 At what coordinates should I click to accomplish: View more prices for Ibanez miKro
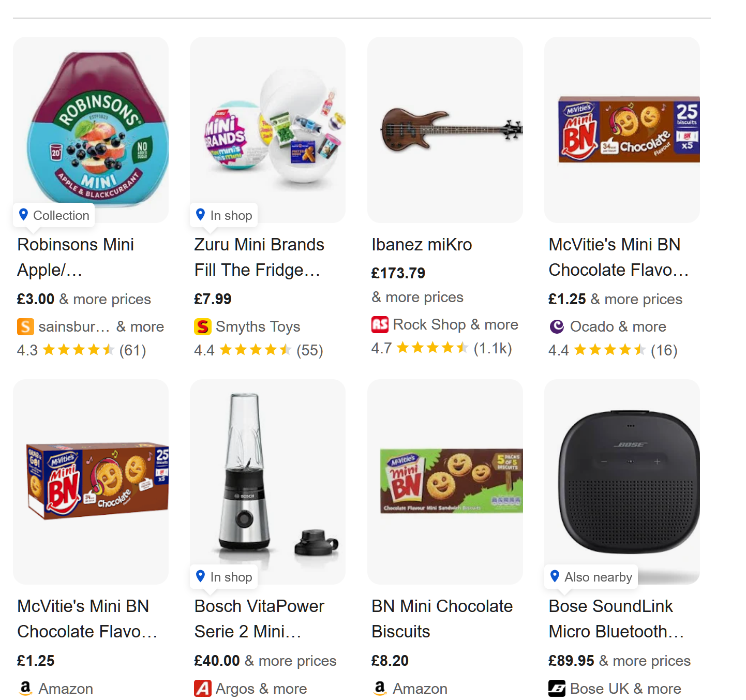point(417,297)
